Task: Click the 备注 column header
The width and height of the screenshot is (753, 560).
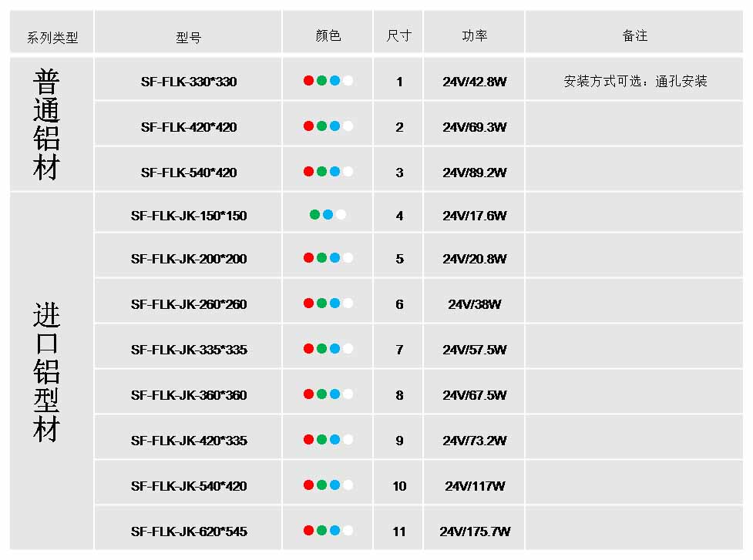Action: (x=634, y=36)
